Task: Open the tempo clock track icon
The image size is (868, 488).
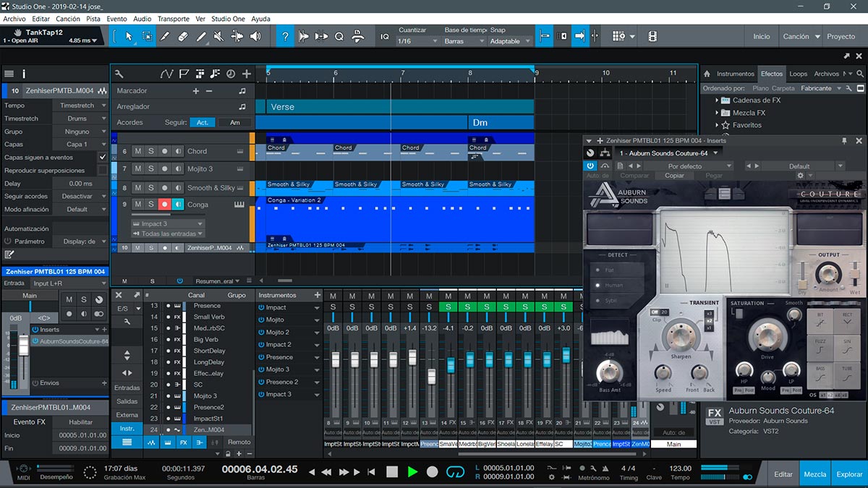Action: [231, 74]
